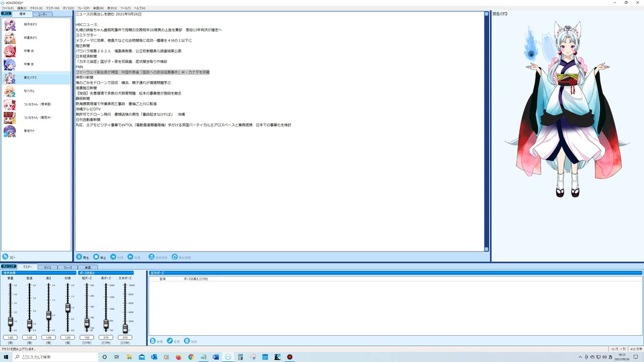Image resolution: width=644 pixels, height=362 pixels.
Task: Click the 日刊自動車新聞 line in the editor
Action: (x=88, y=119)
